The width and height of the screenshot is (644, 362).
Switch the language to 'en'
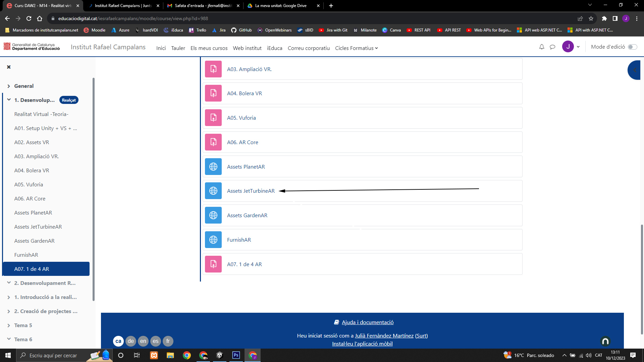(143, 341)
